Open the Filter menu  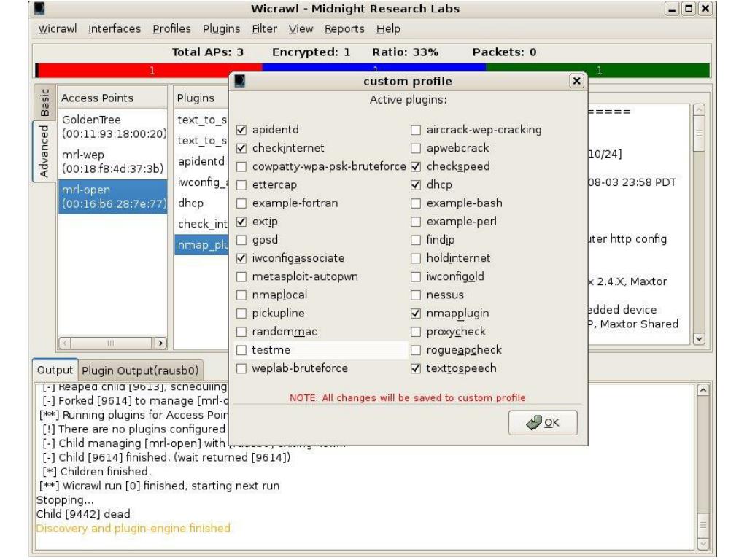click(x=264, y=29)
